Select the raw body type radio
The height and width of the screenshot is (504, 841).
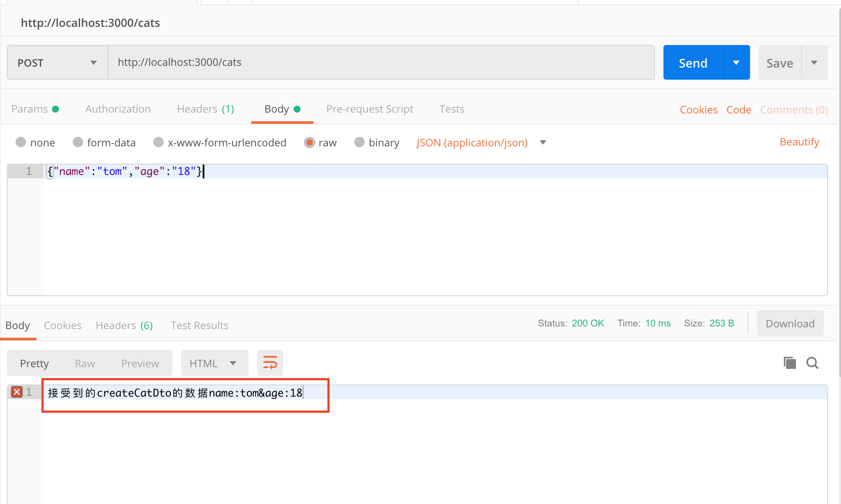[x=310, y=142]
